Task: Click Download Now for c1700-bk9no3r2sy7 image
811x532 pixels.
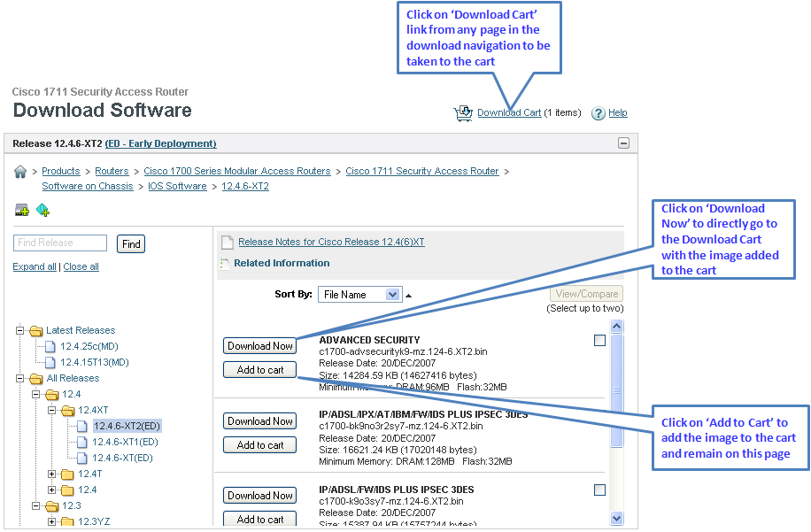Action: 260,421
